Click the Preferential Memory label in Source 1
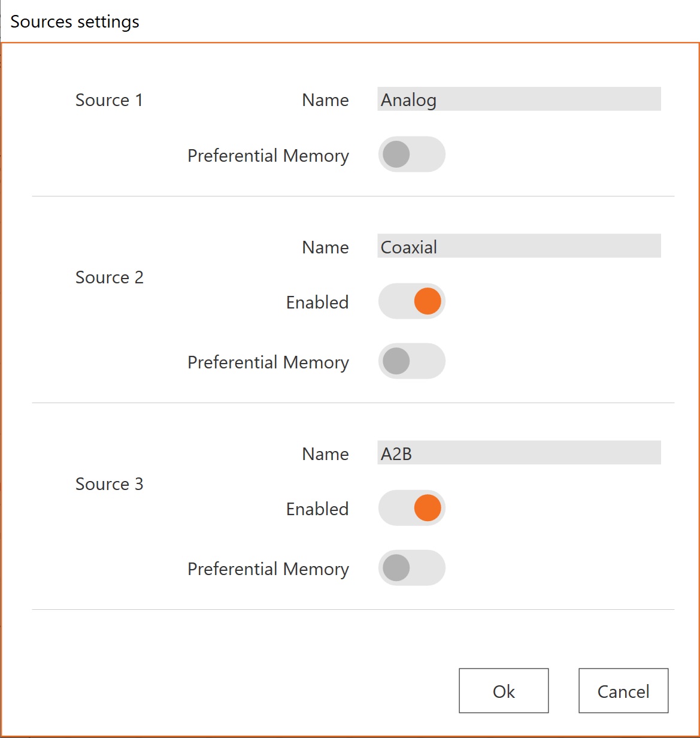Viewport: 700px width, 738px height. pos(268,156)
